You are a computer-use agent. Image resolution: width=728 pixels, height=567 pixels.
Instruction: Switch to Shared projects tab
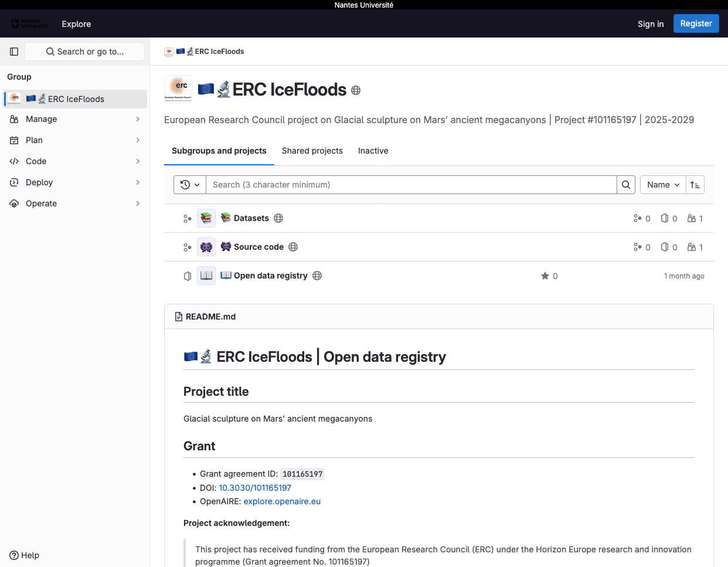tap(312, 151)
